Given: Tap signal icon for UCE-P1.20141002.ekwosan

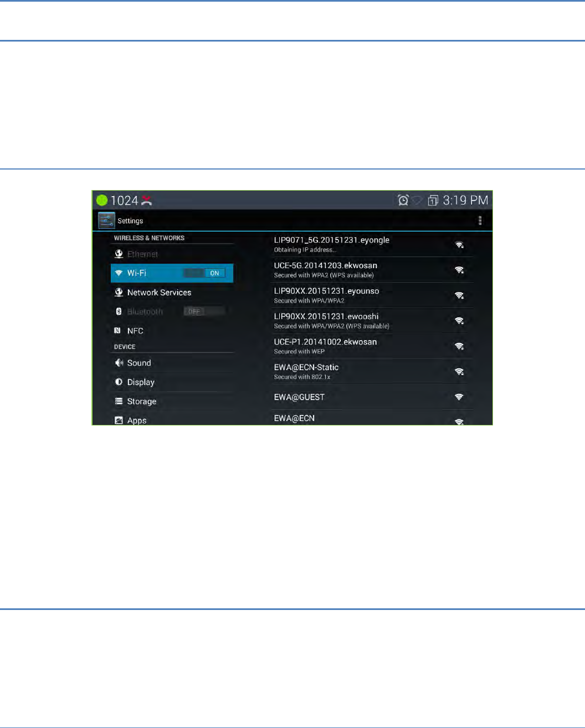Looking at the screenshot, I should (459, 346).
